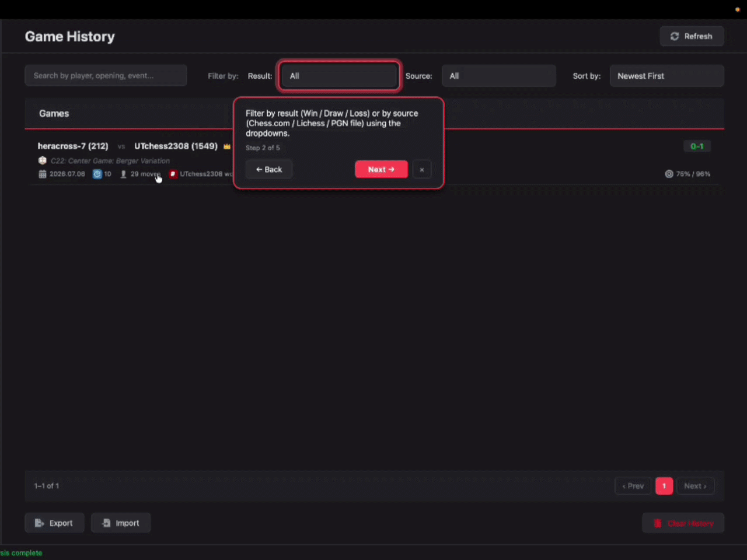Click the 0-1 result badge
Viewport: 747px width, 560px height.
697,146
